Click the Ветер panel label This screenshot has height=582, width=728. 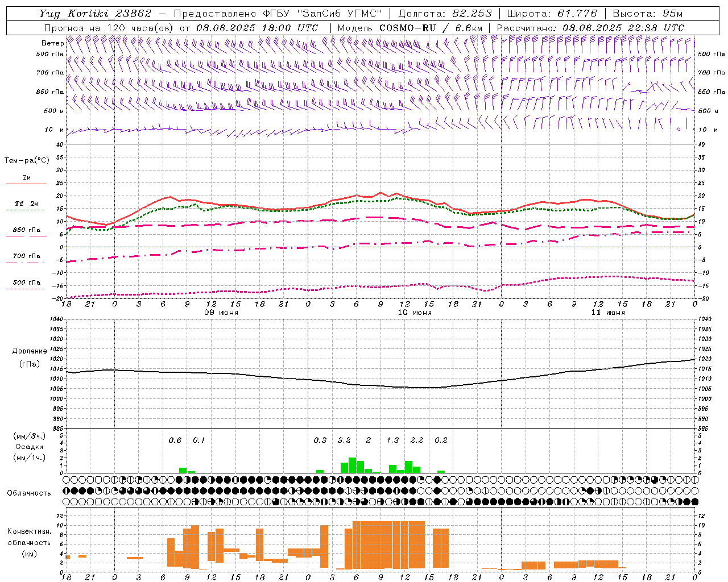(x=52, y=43)
